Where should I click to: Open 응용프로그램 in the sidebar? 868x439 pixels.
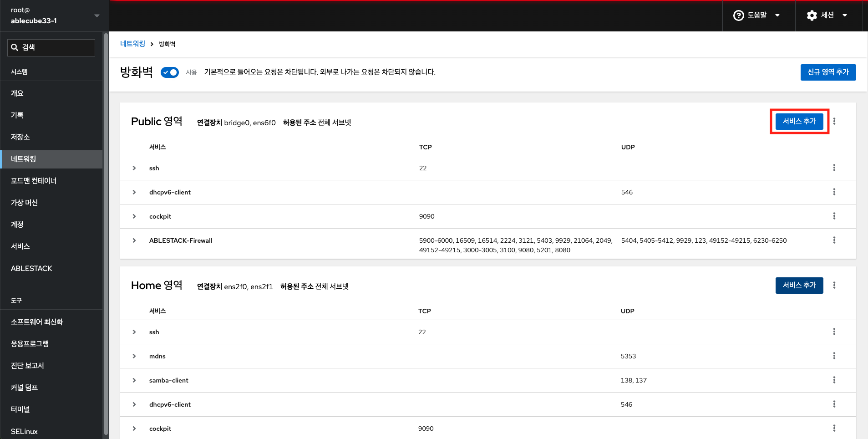pyautogui.click(x=51, y=344)
